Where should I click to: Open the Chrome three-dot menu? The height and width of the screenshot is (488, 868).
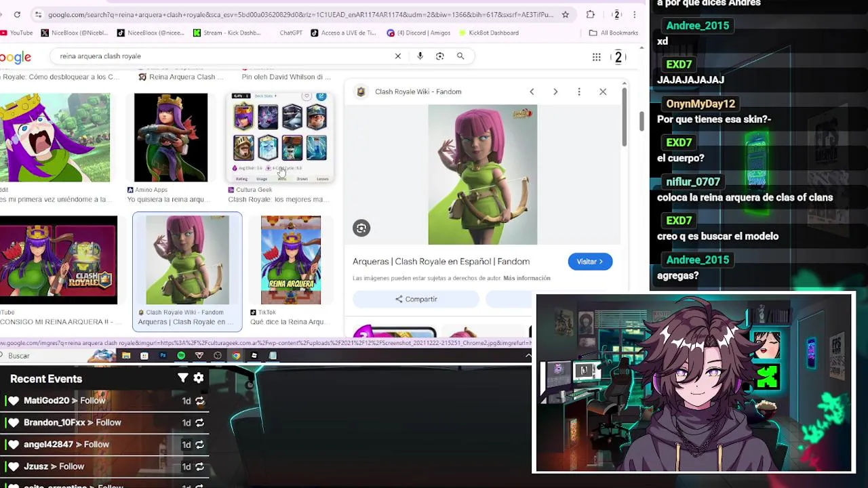(635, 14)
